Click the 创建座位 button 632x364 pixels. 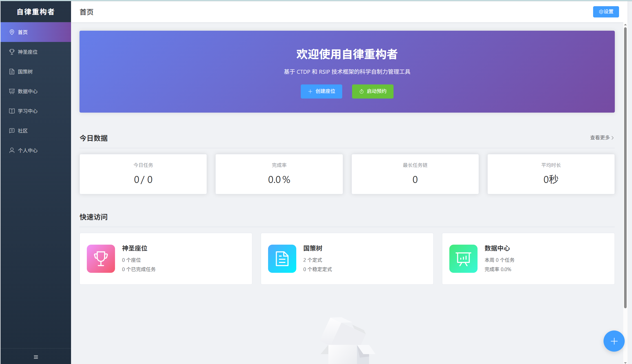point(321,91)
